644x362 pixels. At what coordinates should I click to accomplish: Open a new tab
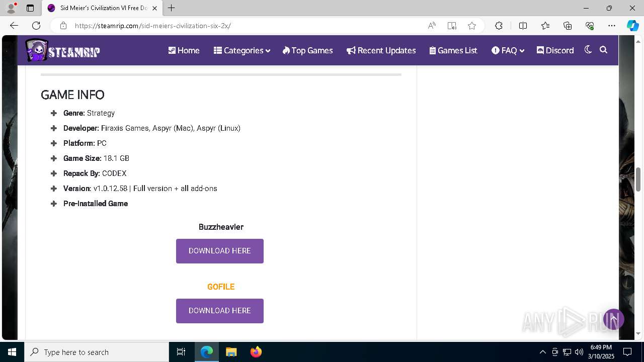click(x=172, y=8)
